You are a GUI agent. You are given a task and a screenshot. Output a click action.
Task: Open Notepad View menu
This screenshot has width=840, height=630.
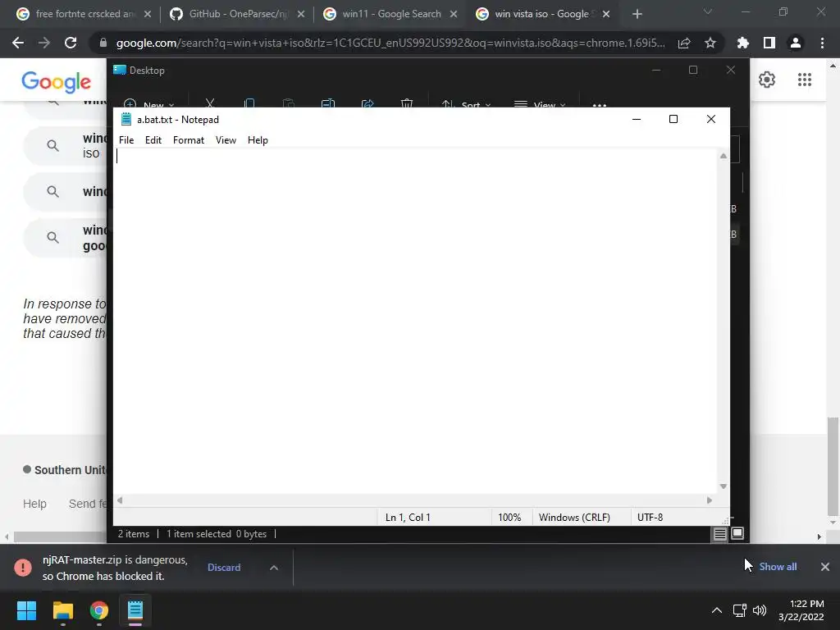(x=226, y=139)
